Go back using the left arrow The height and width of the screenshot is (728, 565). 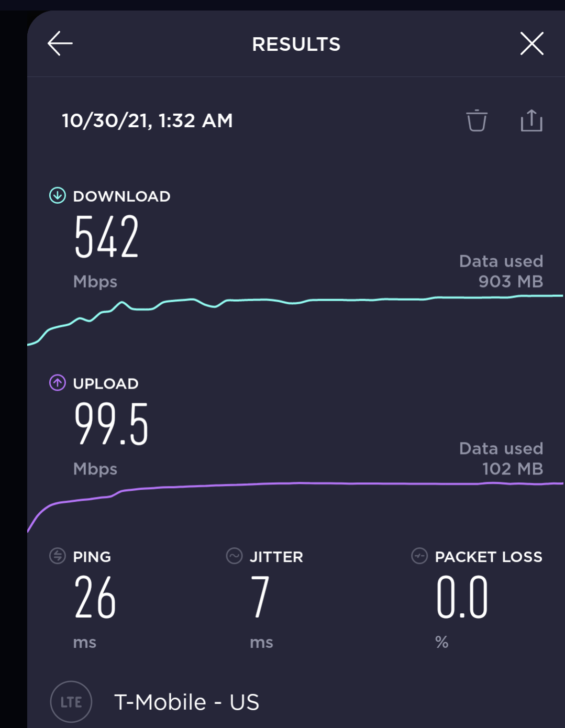pyautogui.click(x=60, y=43)
